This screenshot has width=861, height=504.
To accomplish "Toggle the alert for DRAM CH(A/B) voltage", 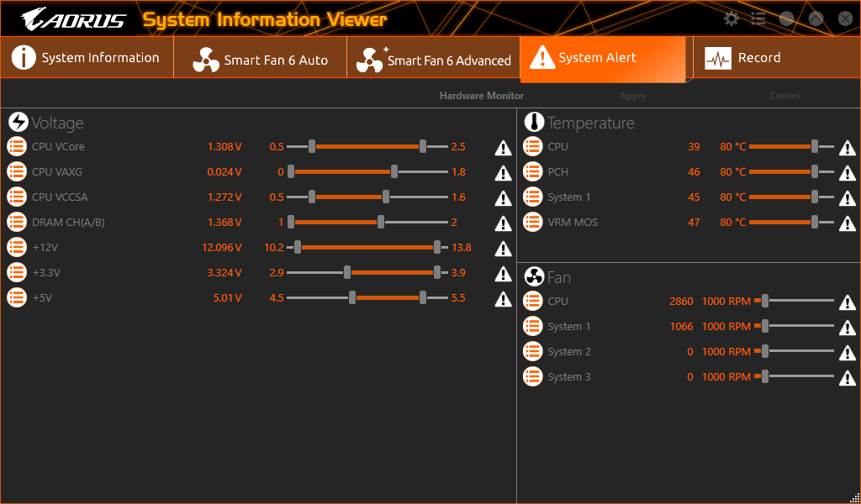I will [x=503, y=223].
